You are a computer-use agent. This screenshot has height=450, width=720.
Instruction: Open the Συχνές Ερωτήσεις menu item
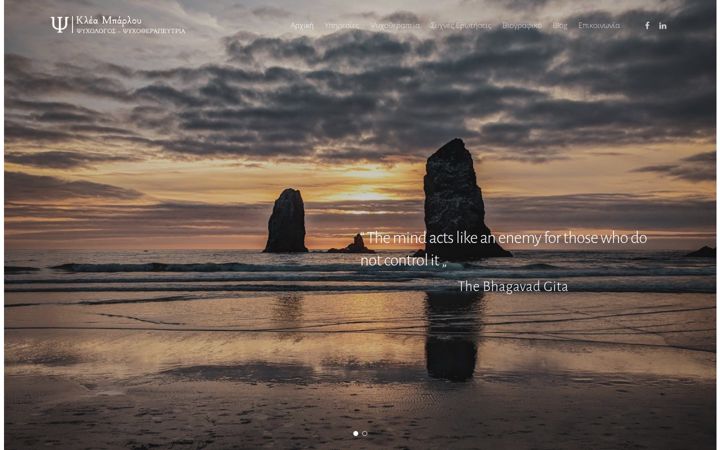click(461, 26)
